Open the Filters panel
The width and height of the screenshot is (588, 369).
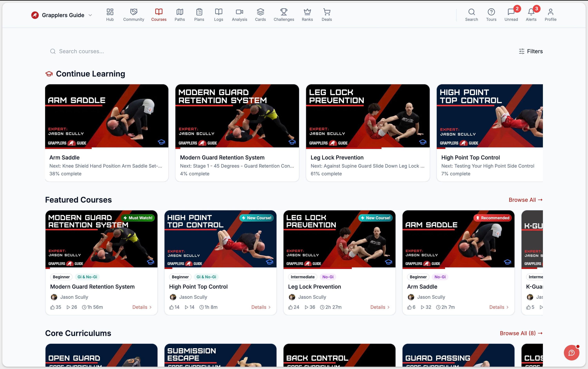[x=531, y=51]
